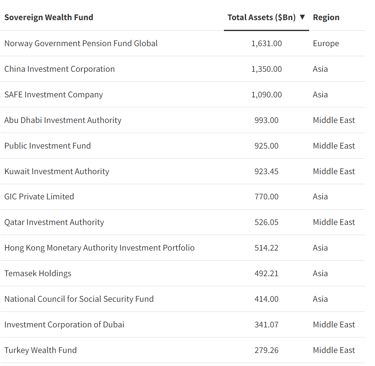Sort by Sovereign Wealth Fund column header
This screenshot has width=375, height=366.
click(49, 17)
